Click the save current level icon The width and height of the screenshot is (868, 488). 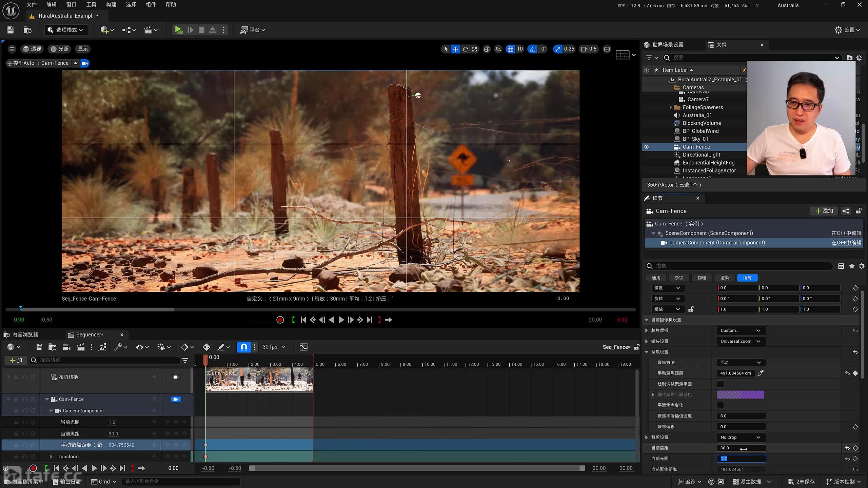pos(10,30)
